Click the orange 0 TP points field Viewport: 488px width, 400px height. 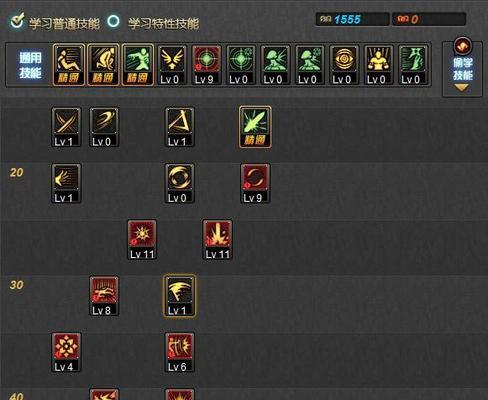coord(429,19)
